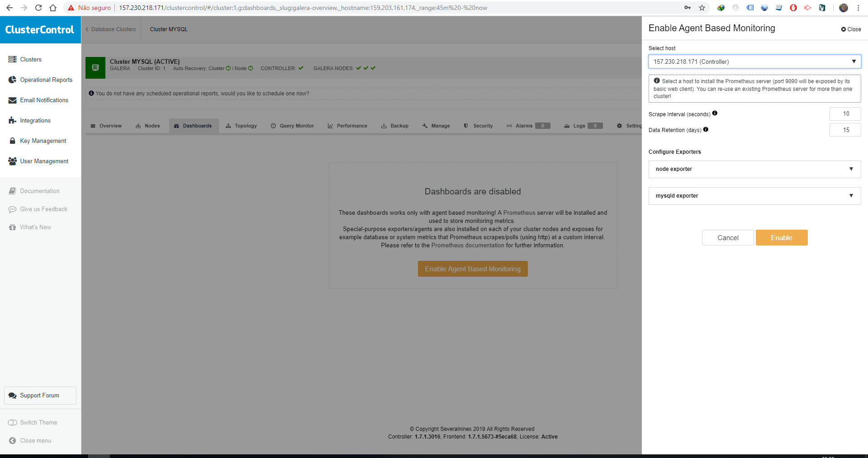Click the Scrape Interval info tooltip icon

click(715, 113)
